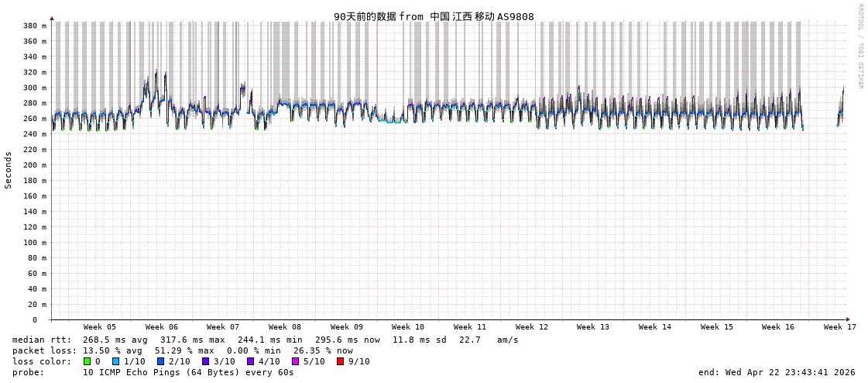Select the Week 10 time axis label
868x383 pixels.
tap(408, 327)
